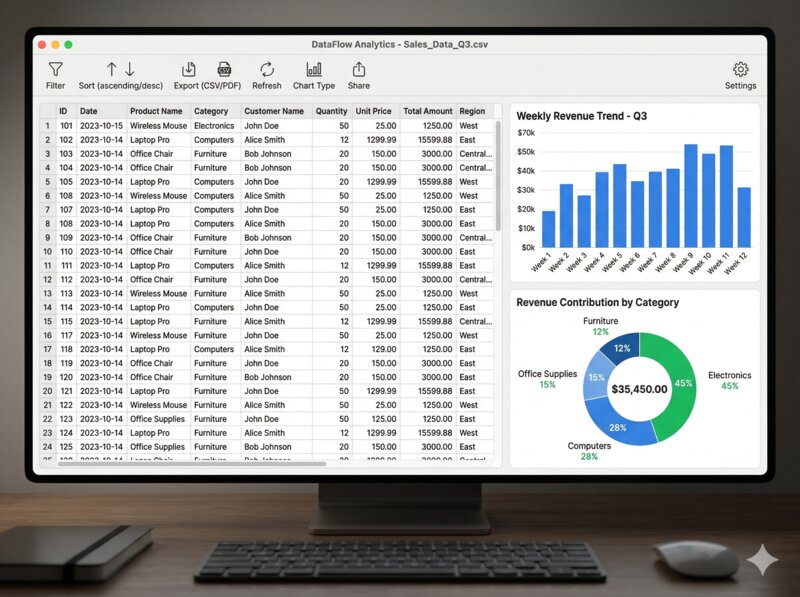Open the Filter tool

coord(55,70)
